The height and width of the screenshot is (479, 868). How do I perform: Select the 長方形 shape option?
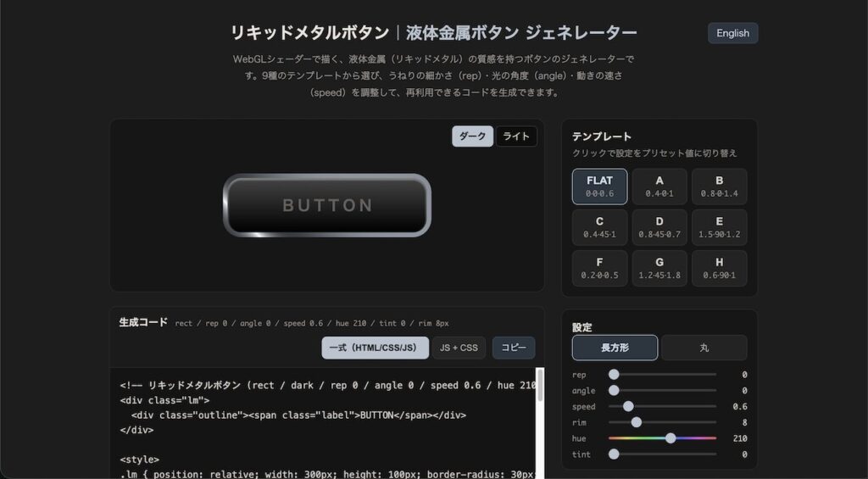click(x=615, y=348)
